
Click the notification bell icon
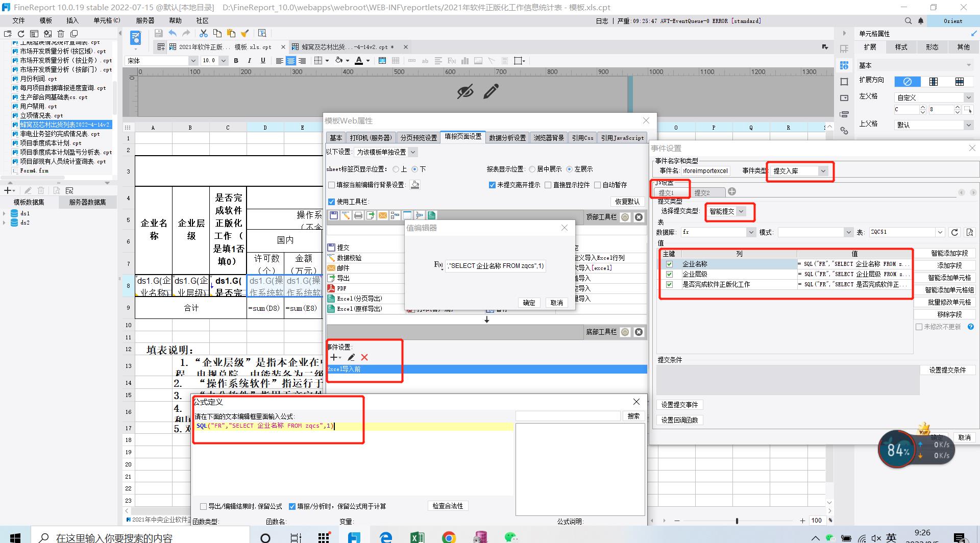click(921, 21)
